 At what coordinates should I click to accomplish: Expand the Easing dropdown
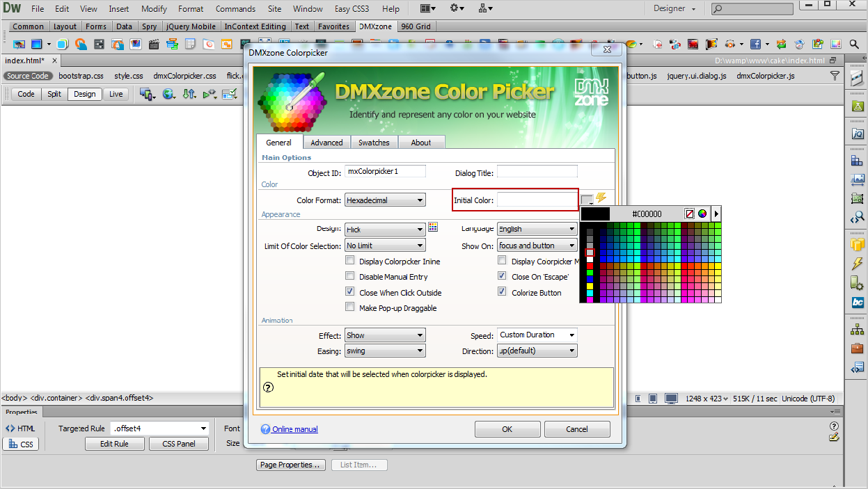pos(385,351)
